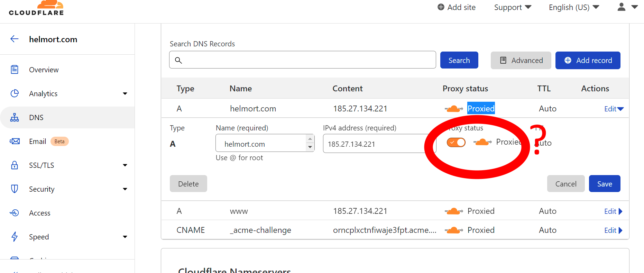Click the Overview clipboard icon
This screenshot has width=644, height=273.
[x=15, y=70]
